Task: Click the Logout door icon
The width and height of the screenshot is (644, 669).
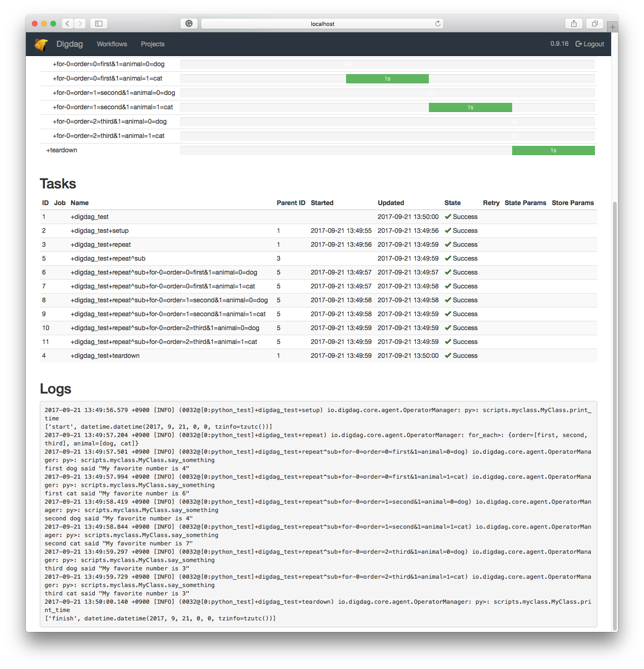Action: 578,44
